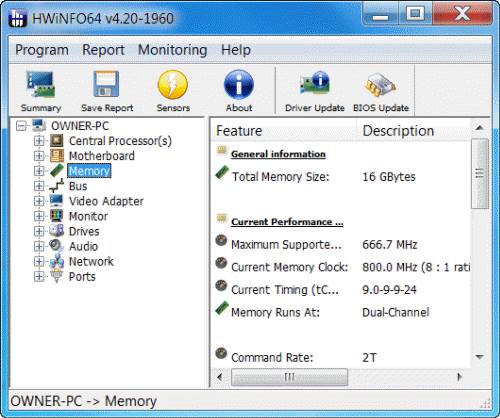
Task: Click the horizontal scrollbar thumb
Action: click(x=289, y=377)
